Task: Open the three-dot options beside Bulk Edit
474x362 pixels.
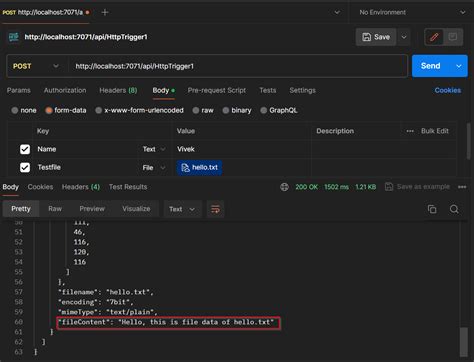Action: [410, 131]
